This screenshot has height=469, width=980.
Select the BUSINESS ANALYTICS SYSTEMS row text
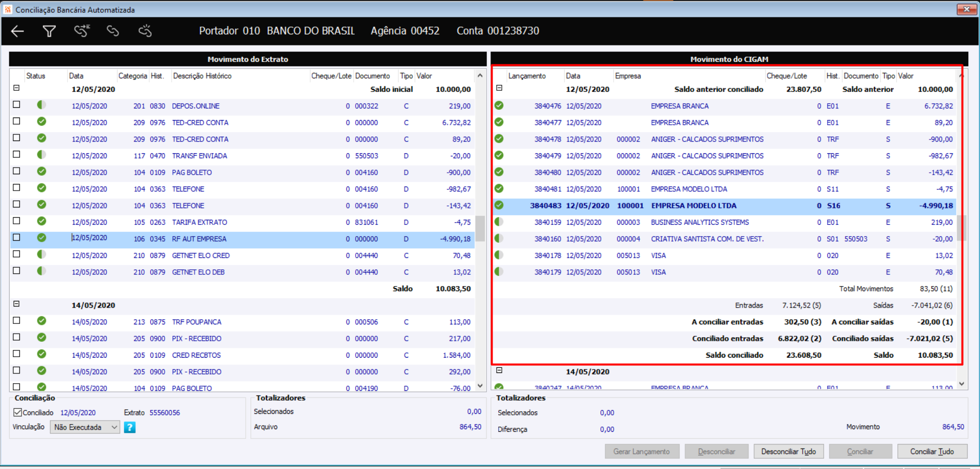[700, 222]
